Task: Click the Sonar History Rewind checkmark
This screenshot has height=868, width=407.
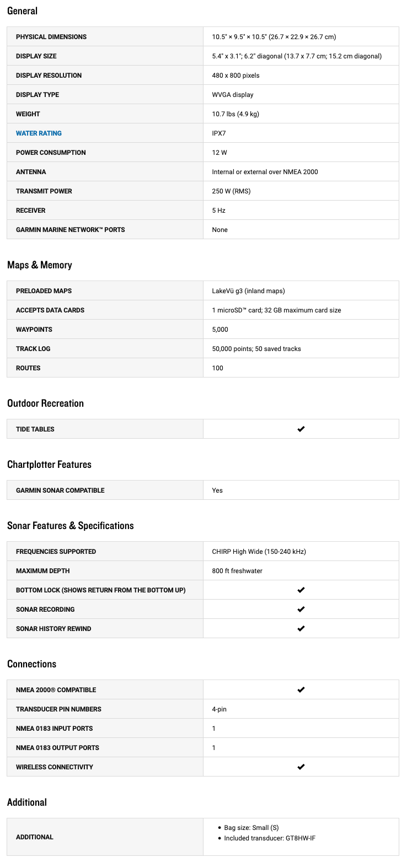Action: [x=301, y=628]
